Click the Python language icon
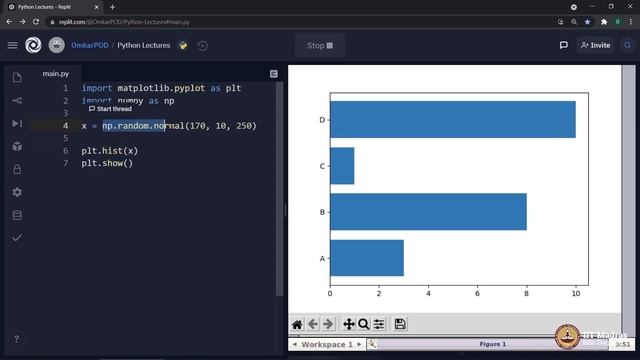 (x=183, y=45)
